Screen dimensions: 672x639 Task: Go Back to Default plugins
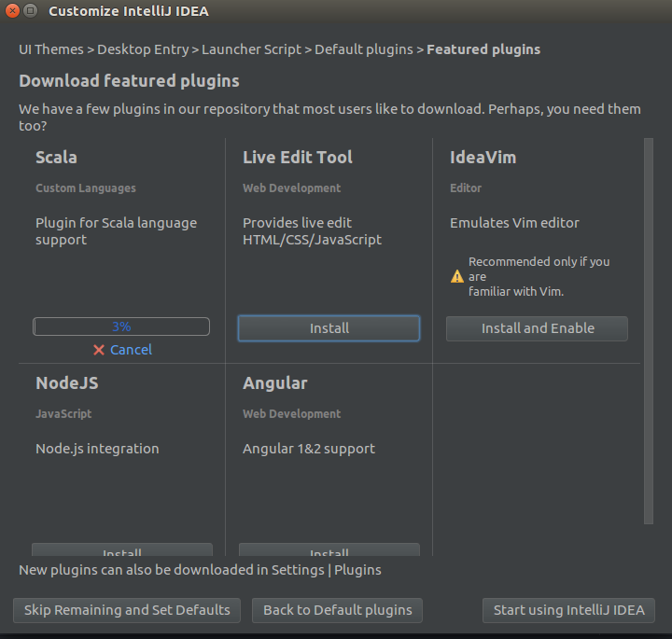tap(337, 610)
